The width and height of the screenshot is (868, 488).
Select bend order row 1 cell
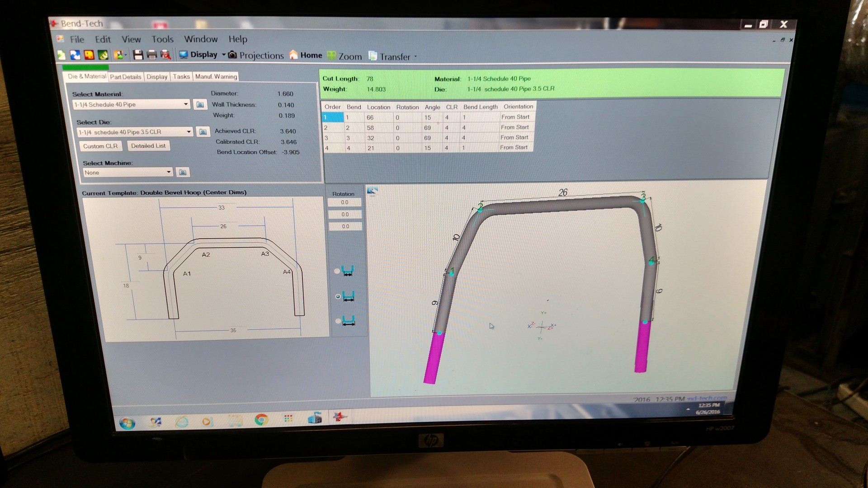(x=332, y=117)
